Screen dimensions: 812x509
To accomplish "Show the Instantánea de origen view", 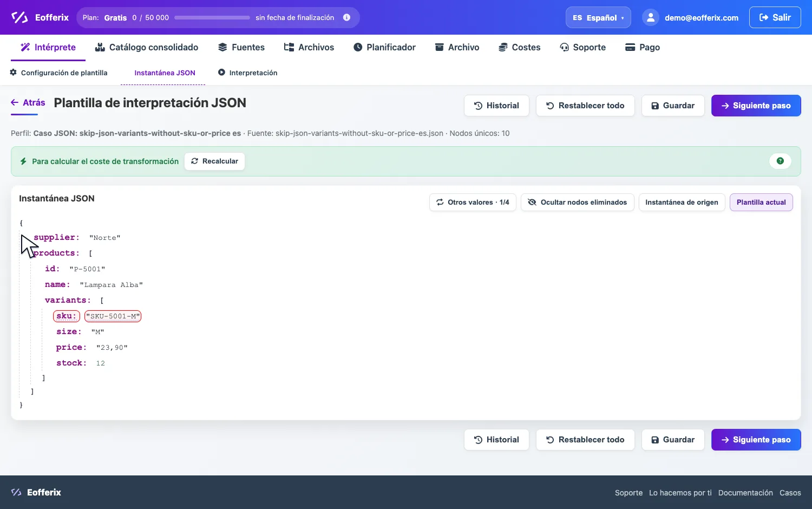I will click(682, 202).
